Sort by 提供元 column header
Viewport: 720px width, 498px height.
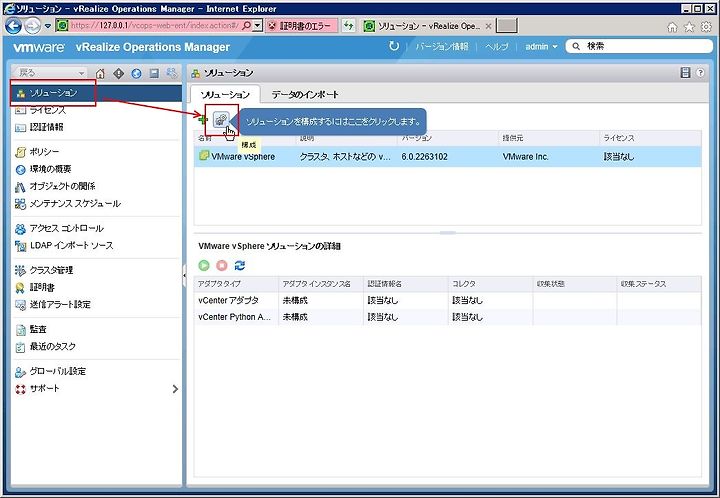coord(549,138)
